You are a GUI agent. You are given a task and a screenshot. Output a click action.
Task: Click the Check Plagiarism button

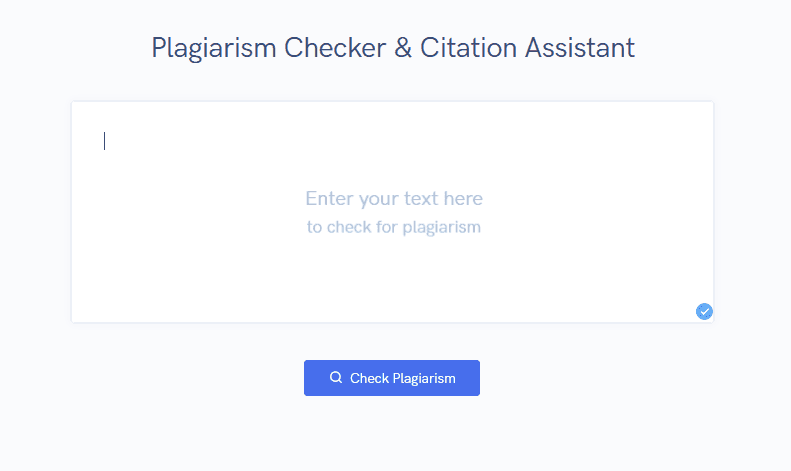392,378
